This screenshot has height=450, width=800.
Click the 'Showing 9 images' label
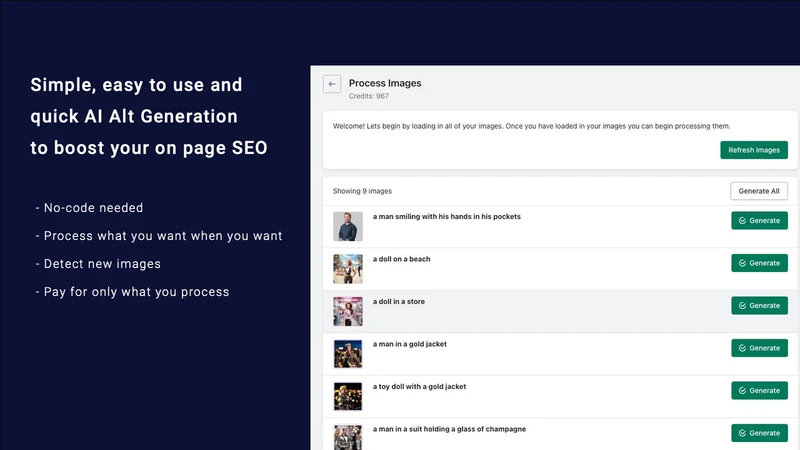coord(362,191)
